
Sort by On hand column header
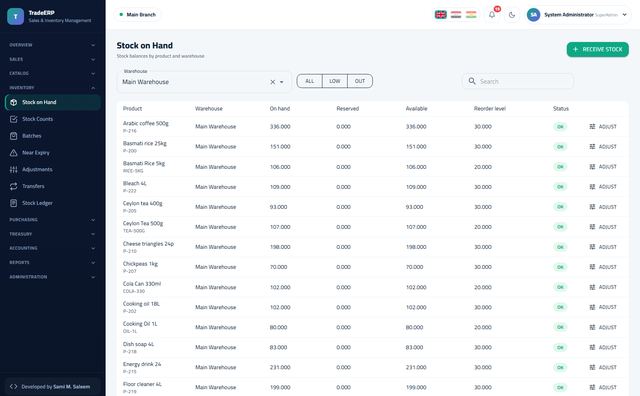[280, 109]
